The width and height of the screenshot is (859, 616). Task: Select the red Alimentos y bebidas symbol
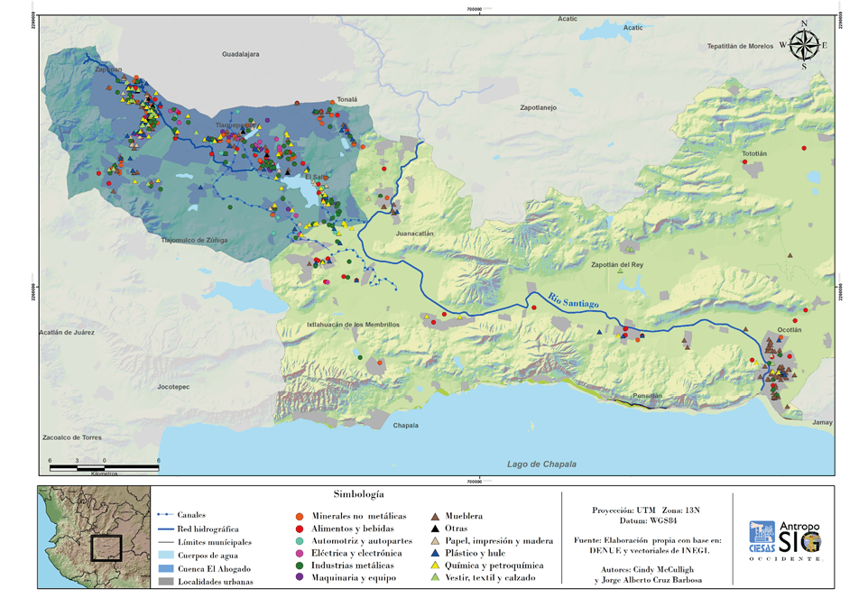tap(300, 528)
